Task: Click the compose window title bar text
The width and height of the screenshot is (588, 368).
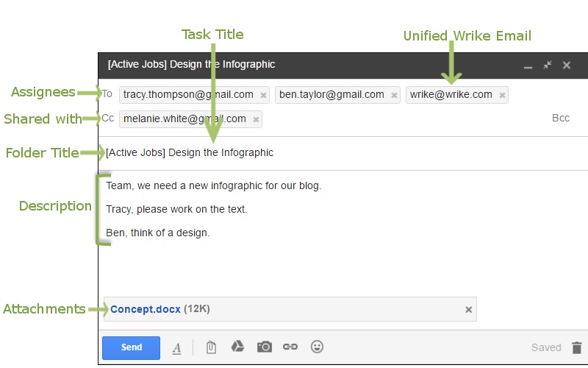Action: tap(191, 65)
